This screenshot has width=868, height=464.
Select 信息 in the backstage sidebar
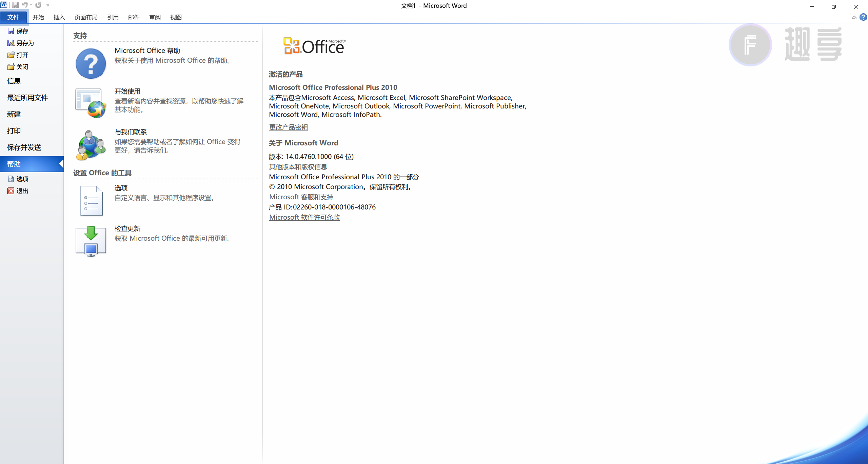click(x=32, y=81)
